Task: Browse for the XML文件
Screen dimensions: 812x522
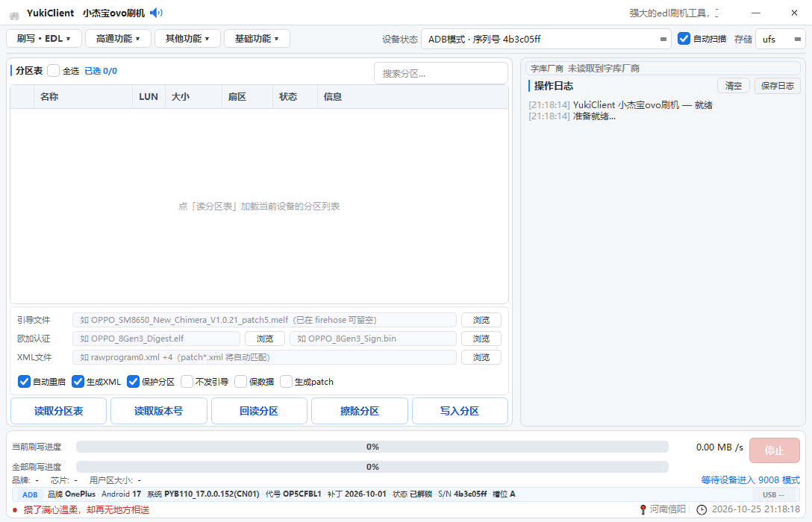Action: click(x=481, y=357)
